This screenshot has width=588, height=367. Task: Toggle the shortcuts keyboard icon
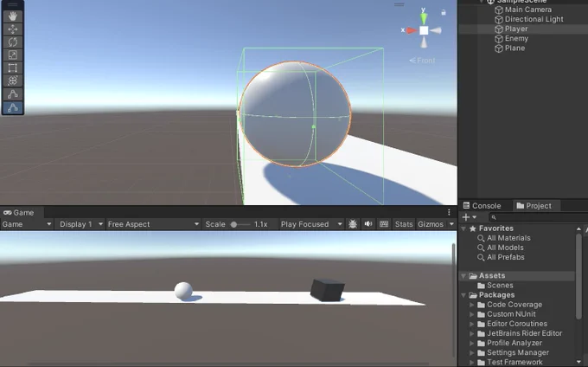pyautogui.click(x=384, y=224)
